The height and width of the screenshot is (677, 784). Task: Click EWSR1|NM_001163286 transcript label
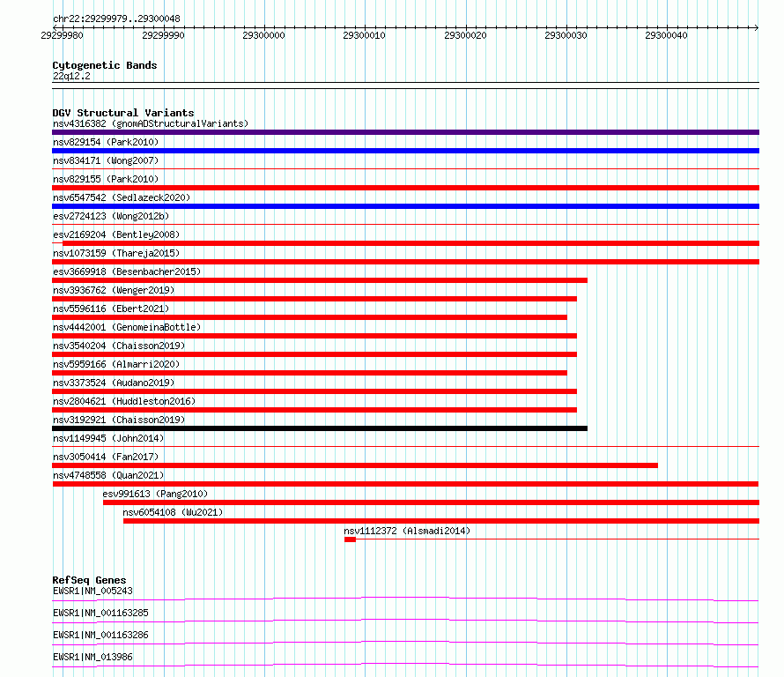click(100, 635)
